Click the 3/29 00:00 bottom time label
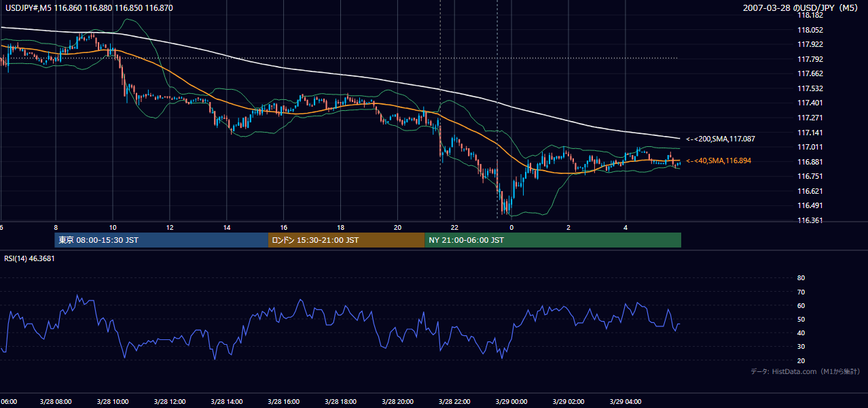This screenshot has width=868, height=408. tap(511, 401)
